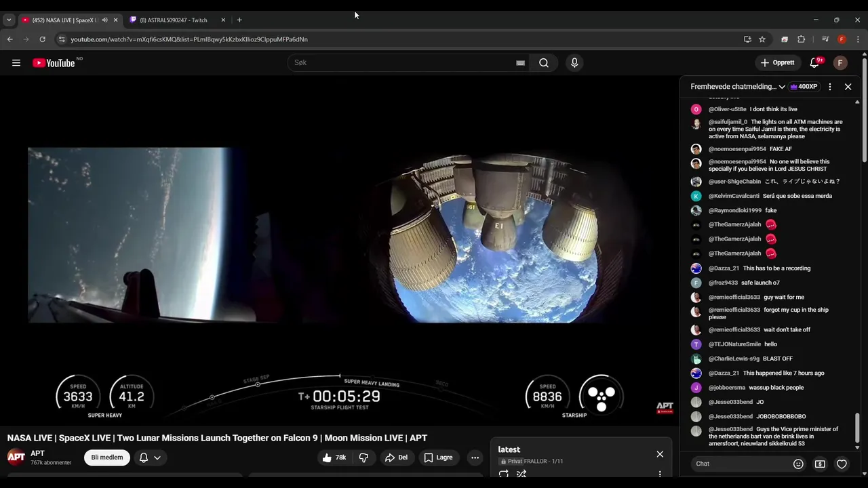
Task: Close the Twitch tab
Action: (223, 20)
